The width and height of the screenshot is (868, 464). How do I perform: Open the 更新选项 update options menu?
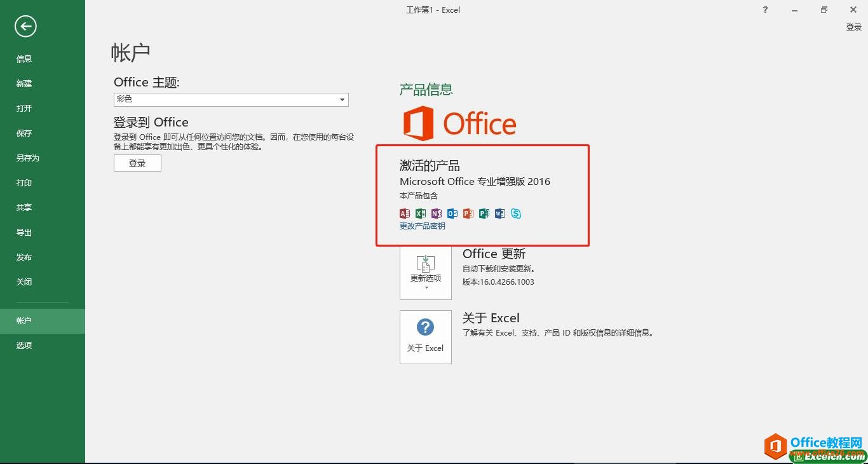tap(426, 273)
